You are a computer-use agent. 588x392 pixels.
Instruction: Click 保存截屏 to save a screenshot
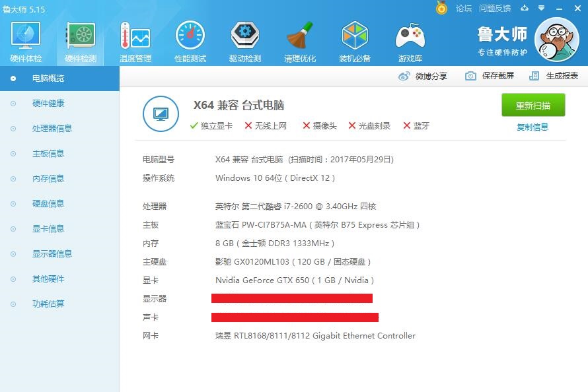point(490,76)
